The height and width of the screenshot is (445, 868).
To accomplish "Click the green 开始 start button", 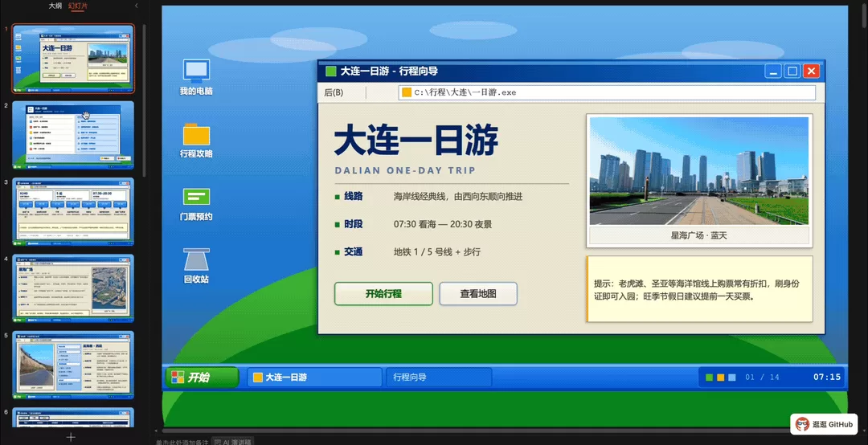I will pyautogui.click(x=202, y=377).
